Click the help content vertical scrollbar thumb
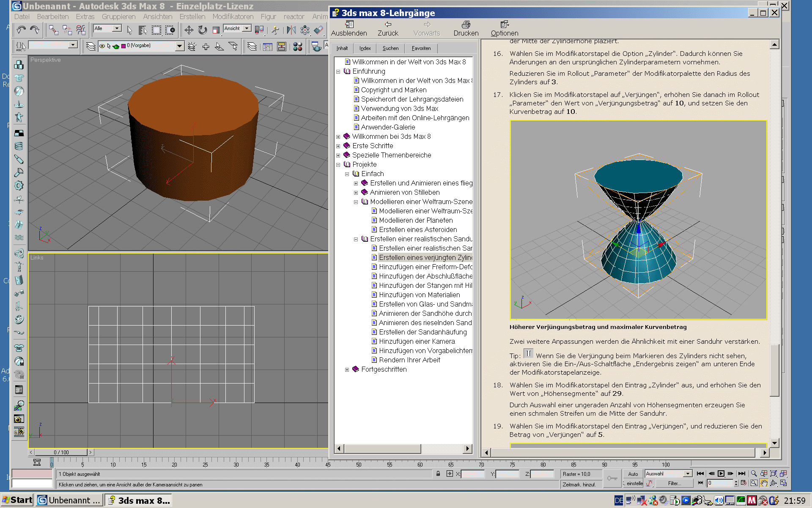Viewport: 812px width, 508px height. [774, 370]
